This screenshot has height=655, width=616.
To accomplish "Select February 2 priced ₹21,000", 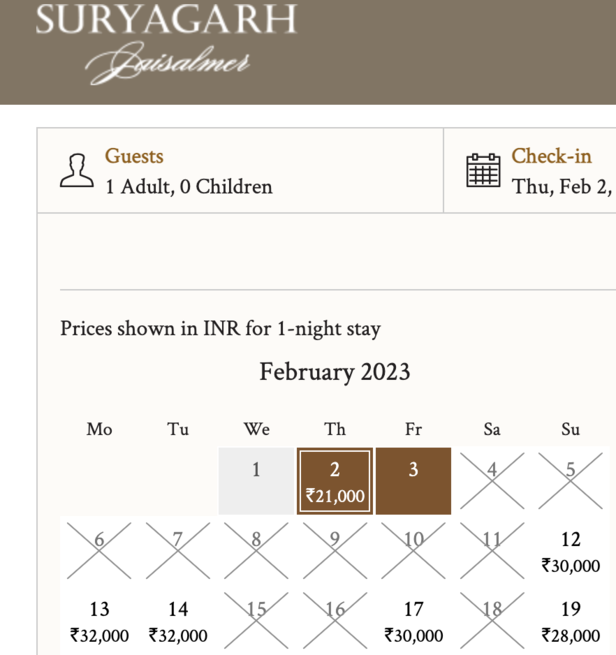I will 335,481.
